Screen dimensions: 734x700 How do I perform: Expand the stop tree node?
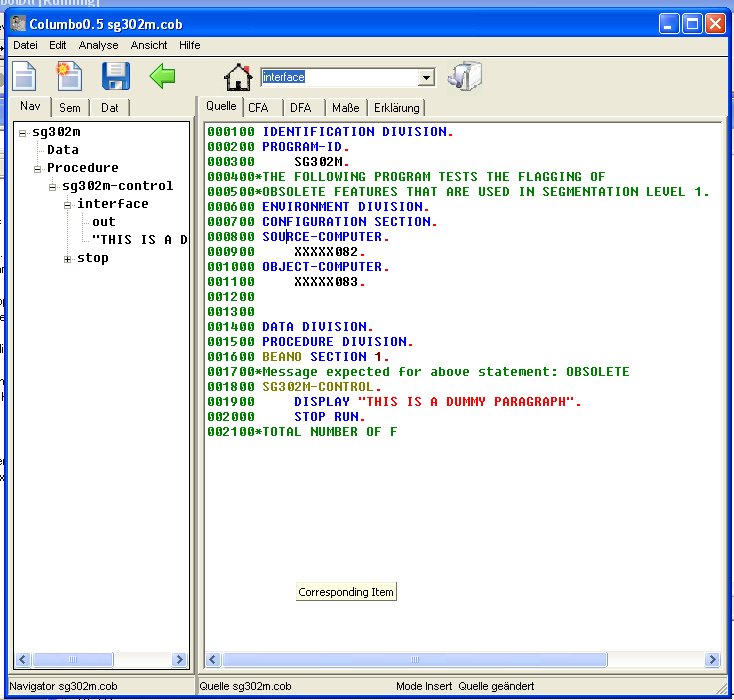(68, 259)
